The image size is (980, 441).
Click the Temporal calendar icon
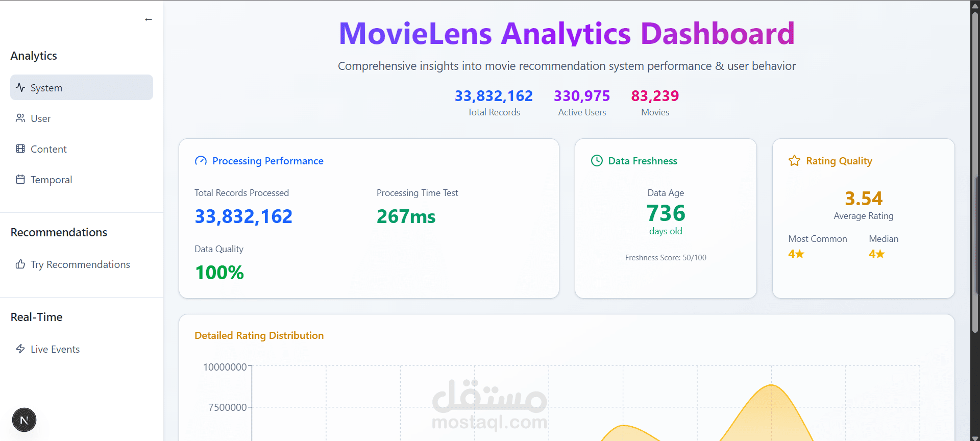point(20,179)
